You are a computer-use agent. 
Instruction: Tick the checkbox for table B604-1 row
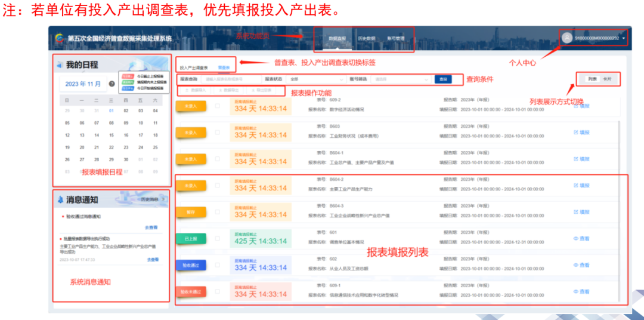click(x=217, y=159)
